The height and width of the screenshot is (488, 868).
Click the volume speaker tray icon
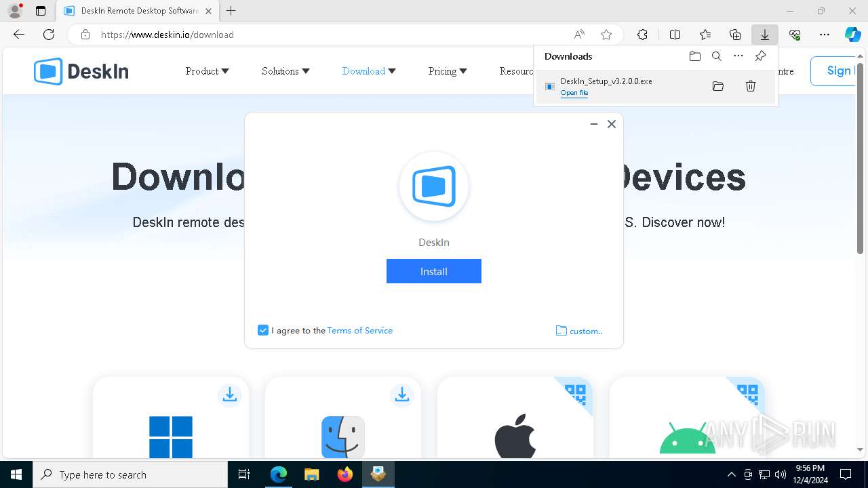[x=780, y=474]
